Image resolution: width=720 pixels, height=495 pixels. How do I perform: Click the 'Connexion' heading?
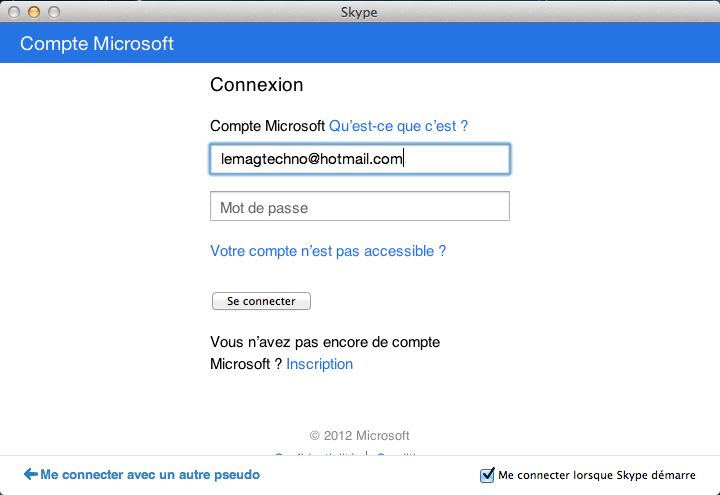(x=256, y=85)
